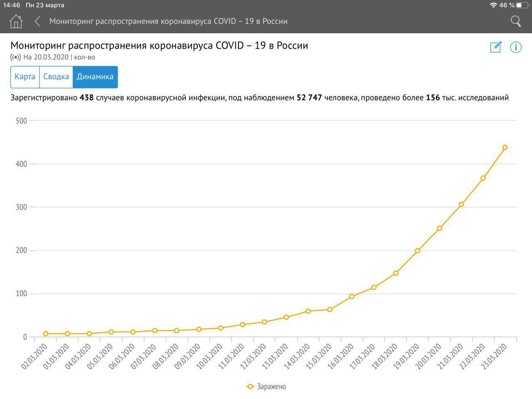Show info via the circled i icon
532x399 pixels.
(516, 47)
